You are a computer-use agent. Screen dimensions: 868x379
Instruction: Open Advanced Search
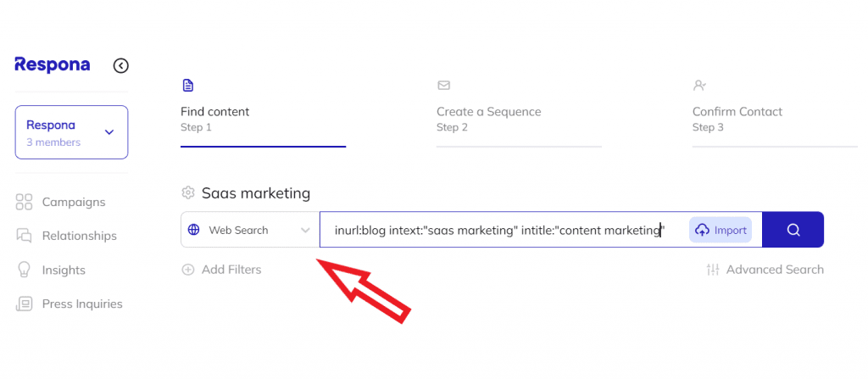tap(775, 270)
